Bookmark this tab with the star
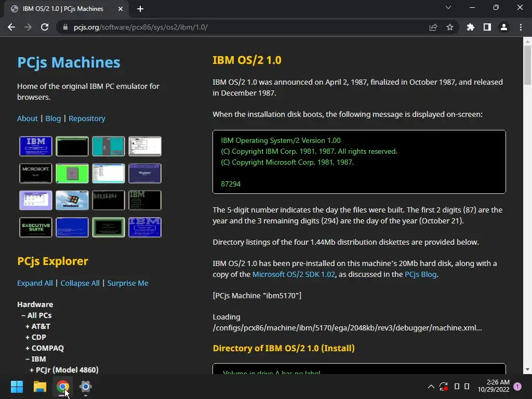The height and width of the screenshot is (399, 532). coord(450,27)
